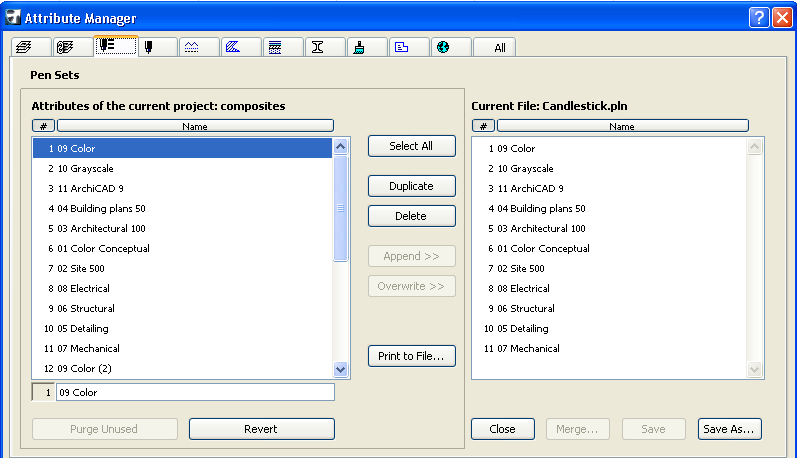Image resolution: width=797 pixels, height=458 pixels.
Task: Select '09 Color (2)' in project list
Action: pos(182,369)
